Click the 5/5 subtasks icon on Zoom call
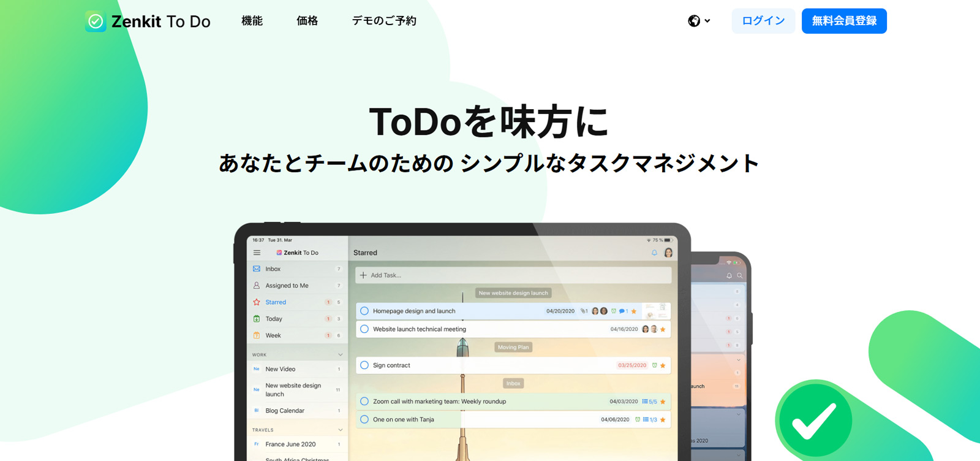 coord(649,402)
